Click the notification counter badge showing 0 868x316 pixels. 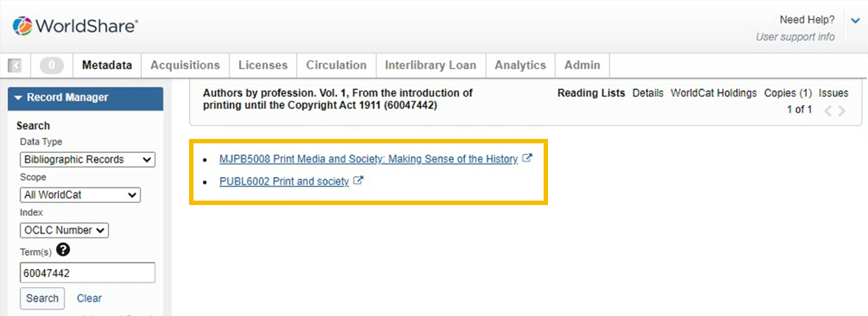pyautogui.click(x=52, y=65)
